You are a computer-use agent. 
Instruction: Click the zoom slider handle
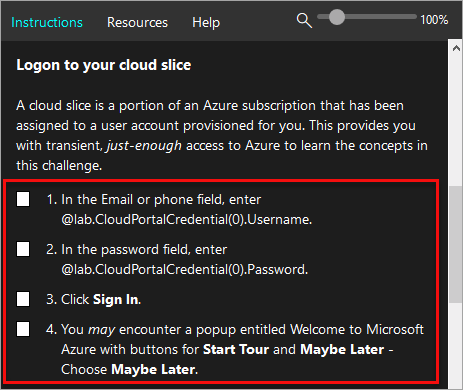click(337, 17)
